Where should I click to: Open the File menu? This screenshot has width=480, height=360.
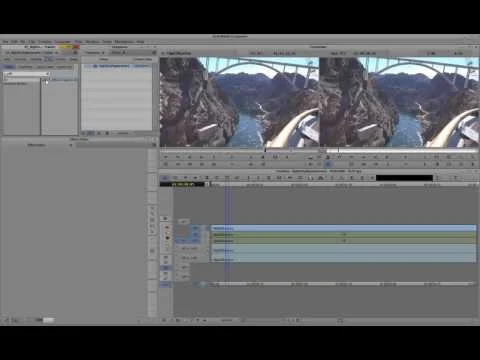pos(6,42)
